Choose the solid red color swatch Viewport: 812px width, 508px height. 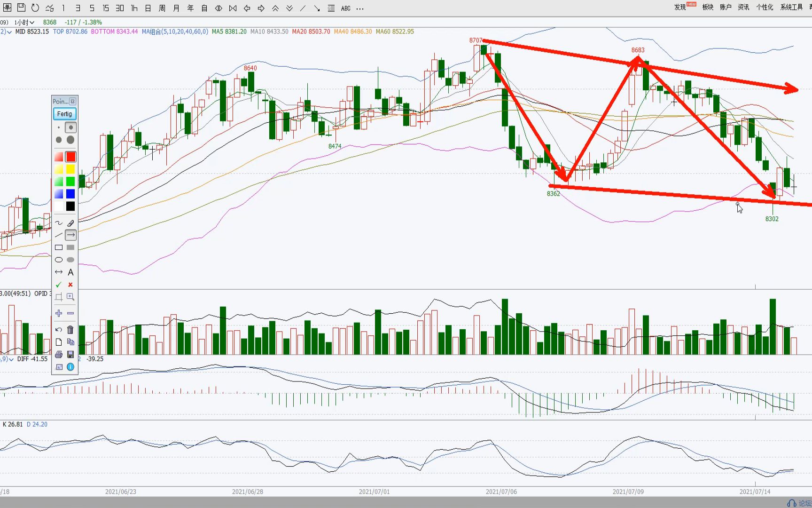(70, 157)
